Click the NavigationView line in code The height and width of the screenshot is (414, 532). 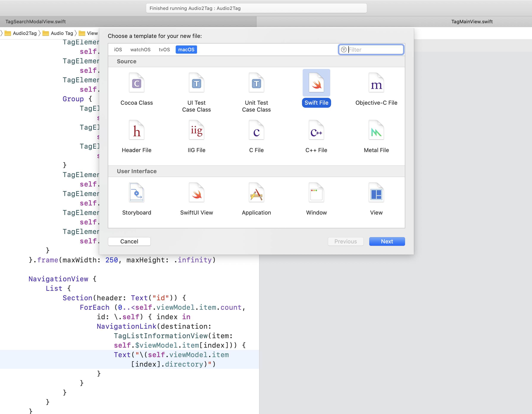pos(62,279)
